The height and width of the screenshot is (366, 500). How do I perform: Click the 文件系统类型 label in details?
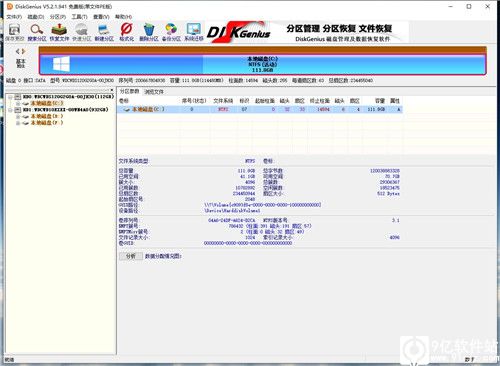[x=133, y=161]
